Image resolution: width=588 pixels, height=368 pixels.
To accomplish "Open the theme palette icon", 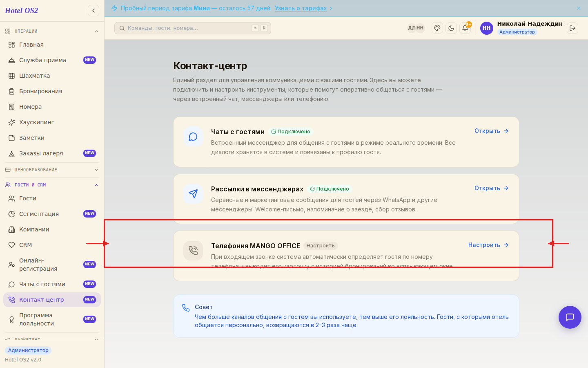I will [x=437, y=28].
